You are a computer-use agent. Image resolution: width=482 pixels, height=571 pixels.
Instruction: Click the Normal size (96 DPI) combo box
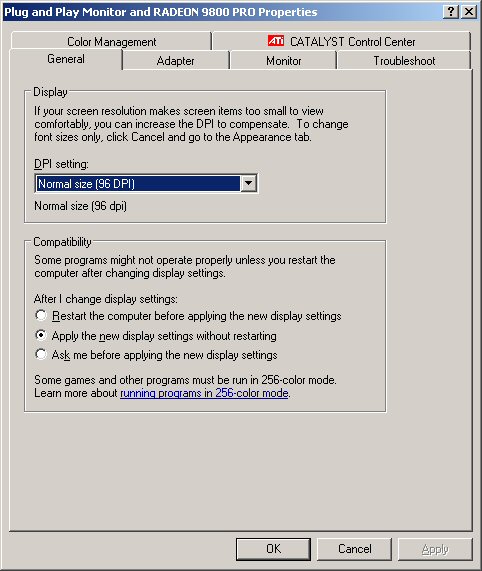click(146, 183)
